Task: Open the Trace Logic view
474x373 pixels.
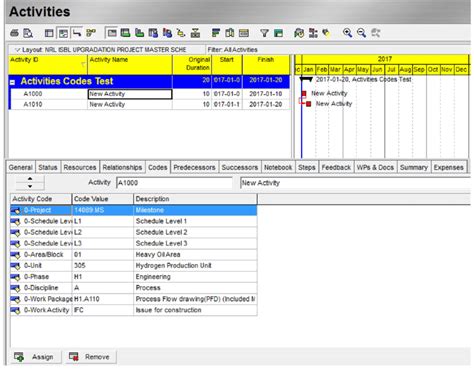Action: [181, 33]
